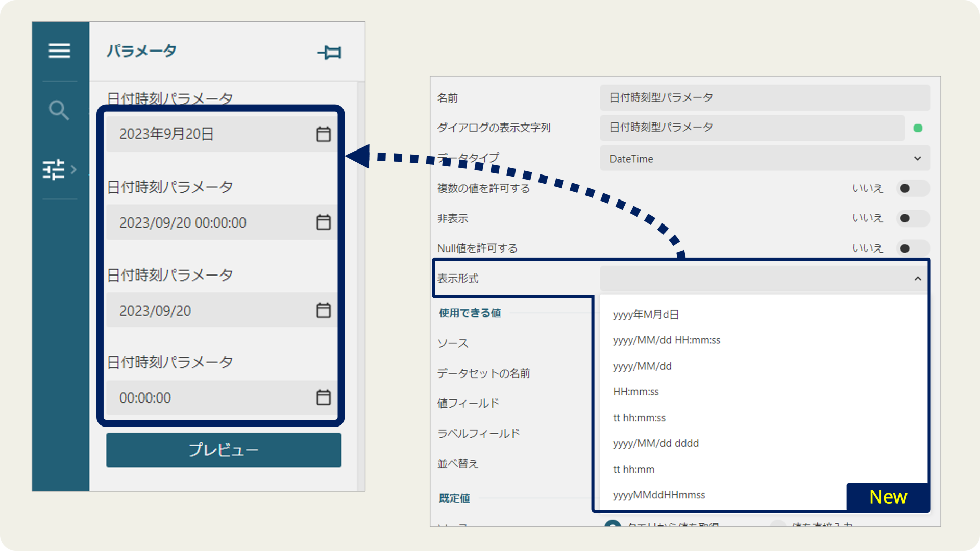Toggle Null値を許可する switch

coord(913,248)
